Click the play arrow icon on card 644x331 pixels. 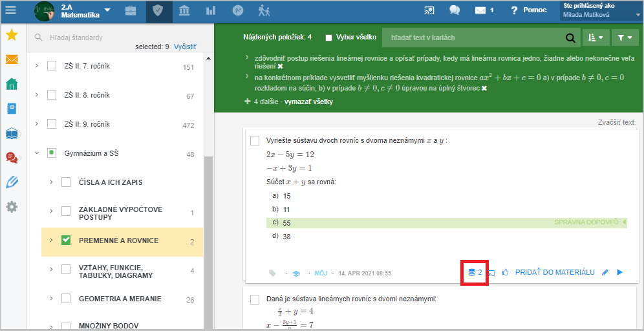[x=620, y=272]
